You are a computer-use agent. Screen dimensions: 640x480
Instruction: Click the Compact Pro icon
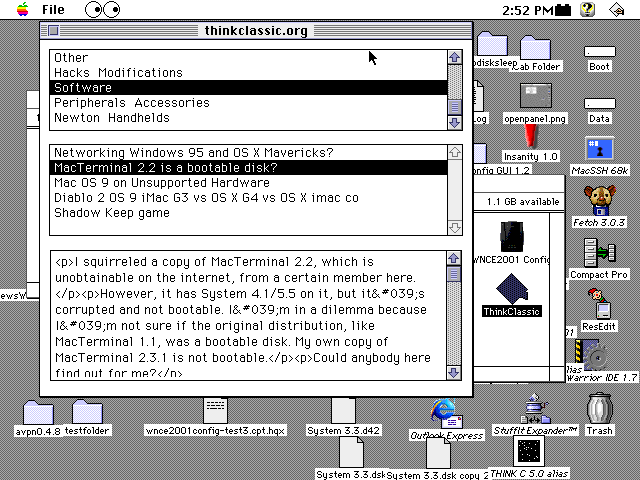[599, 250]
